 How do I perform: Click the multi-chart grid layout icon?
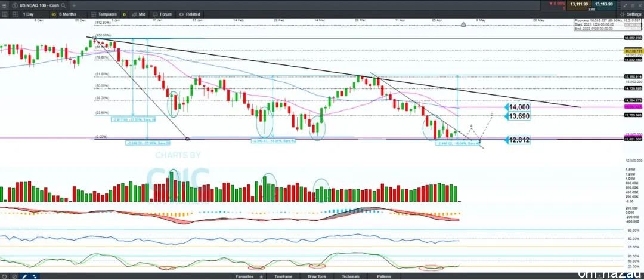point(15,14)
